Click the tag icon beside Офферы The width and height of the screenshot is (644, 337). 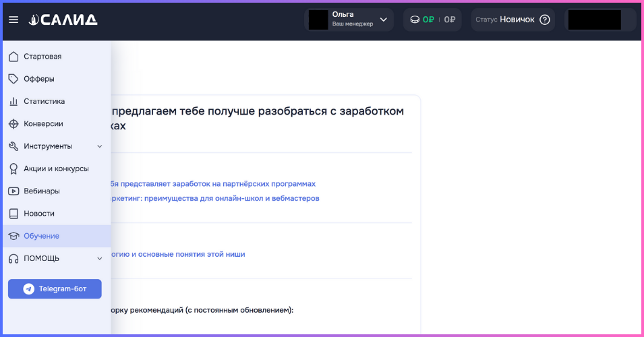click(13, 79)
